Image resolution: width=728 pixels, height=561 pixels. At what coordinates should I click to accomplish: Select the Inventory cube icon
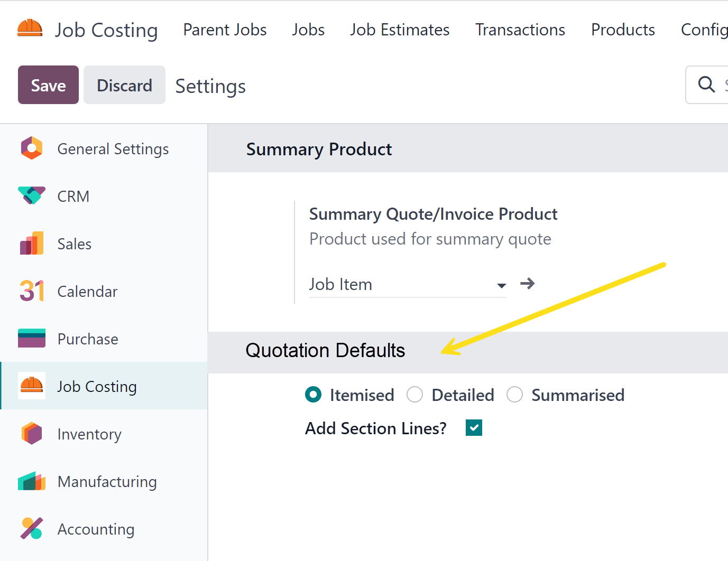(x=32, y=434)
